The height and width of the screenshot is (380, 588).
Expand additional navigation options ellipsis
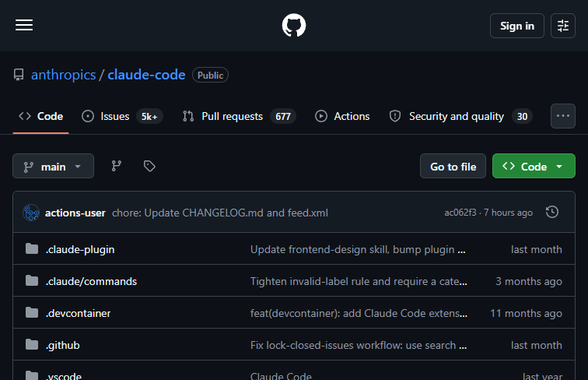point(563,116)
